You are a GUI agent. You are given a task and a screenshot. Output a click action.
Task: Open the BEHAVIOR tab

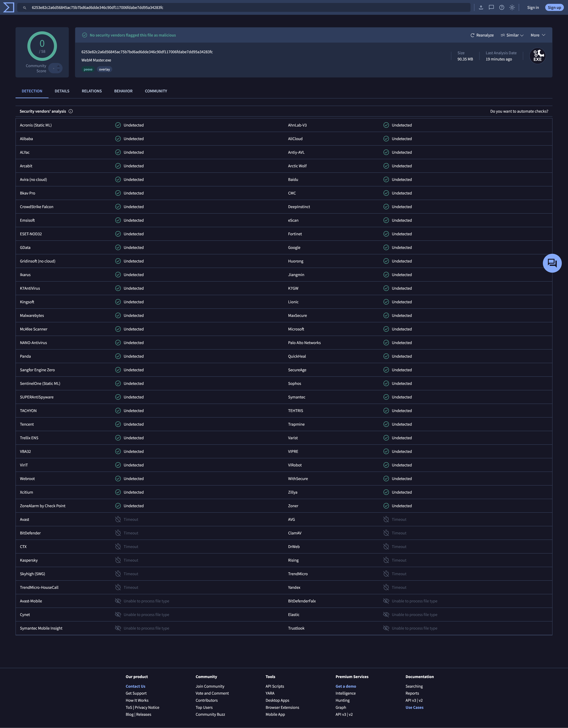click(x=123, y=91)
